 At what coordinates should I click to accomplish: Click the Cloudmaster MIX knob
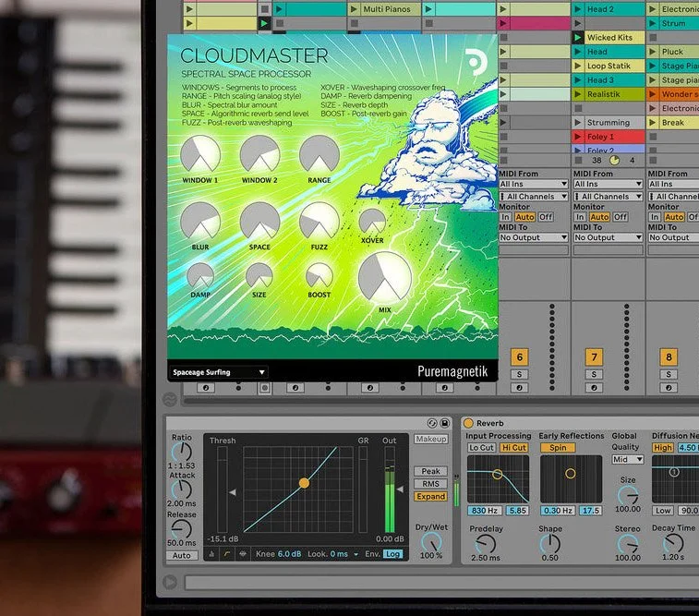tap(385, 278)
